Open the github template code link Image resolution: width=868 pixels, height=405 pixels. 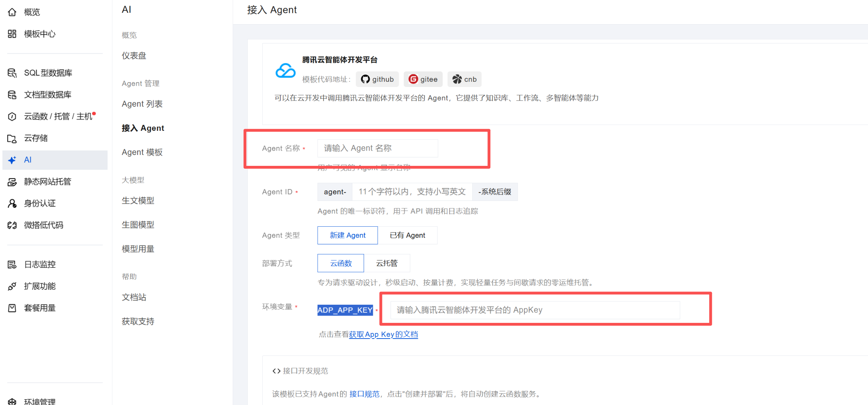[x=377, y=79]
